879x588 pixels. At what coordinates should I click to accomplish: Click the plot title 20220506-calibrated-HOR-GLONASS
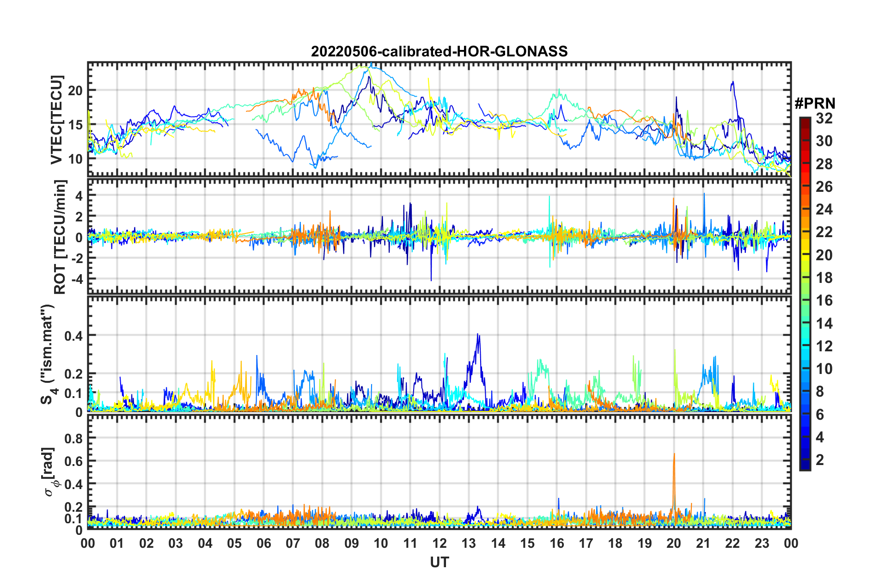(x=439, y=51)
